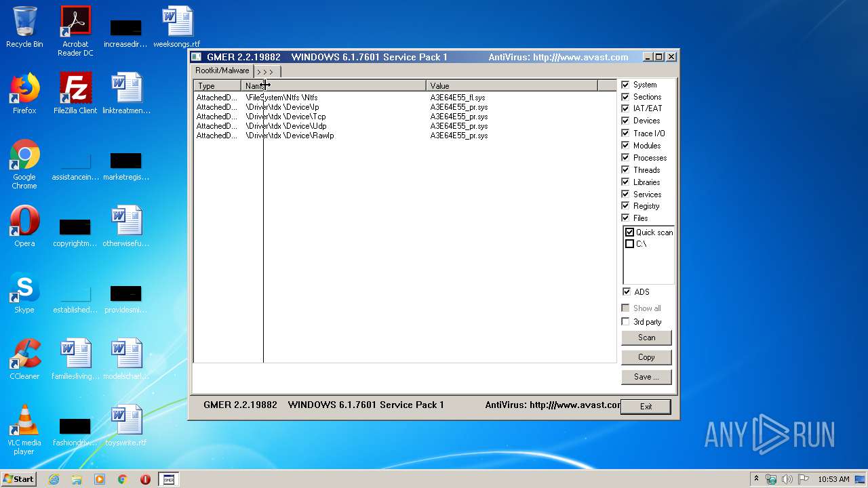Click the Save ... button
Viewport: 868px width, 488px height.
646,377
